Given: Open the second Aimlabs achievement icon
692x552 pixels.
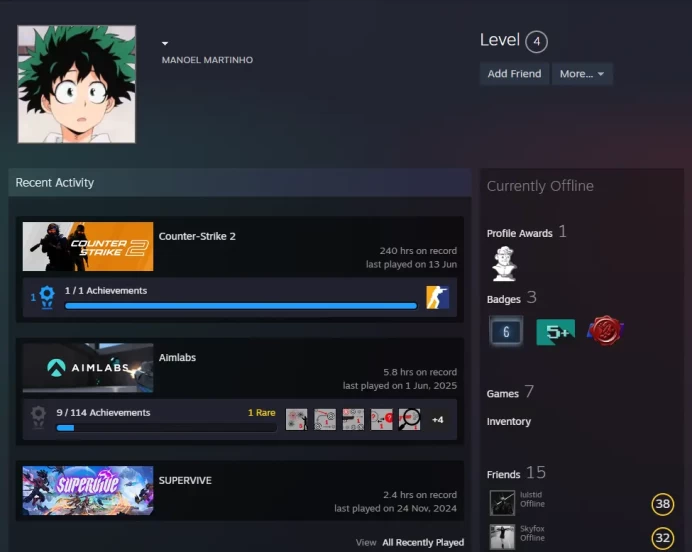Looking at the screenshot, I should 325,419.
